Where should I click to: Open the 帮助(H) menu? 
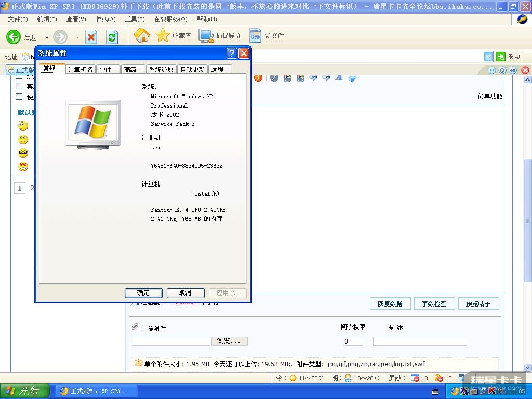[x=207, y=19]
